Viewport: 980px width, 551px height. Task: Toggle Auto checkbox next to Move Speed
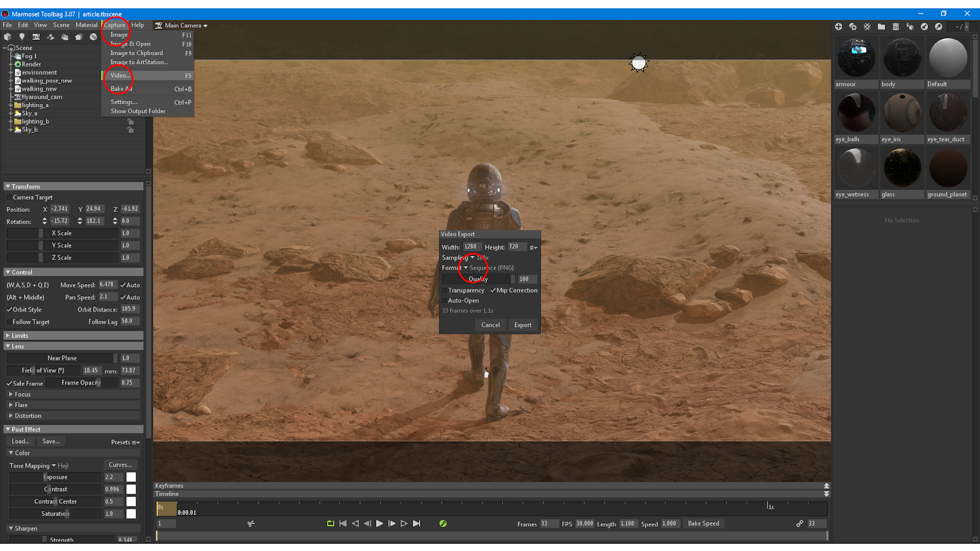pos(123,285)
